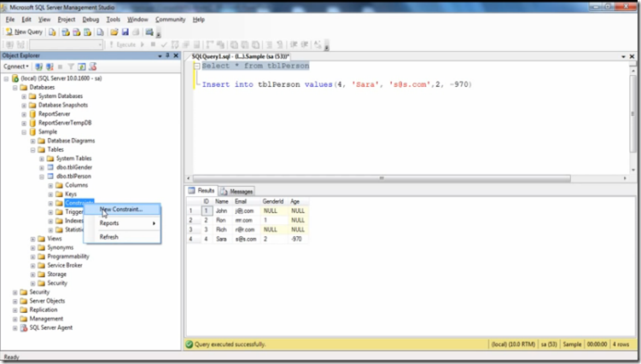Viewport: 641px width, 364px height.
Task: Expand the ReportServer database node
Action: point(24,114)
